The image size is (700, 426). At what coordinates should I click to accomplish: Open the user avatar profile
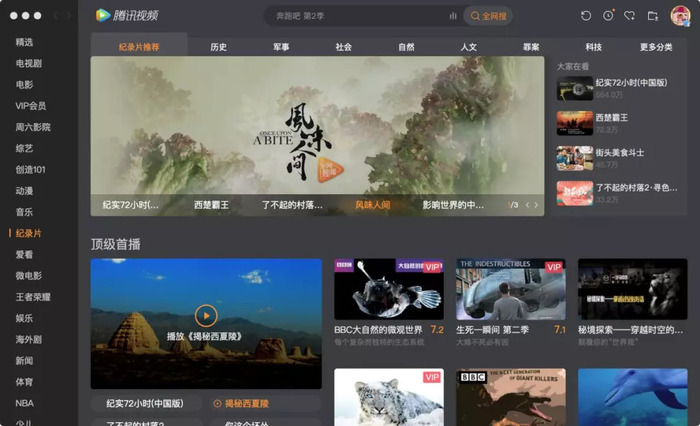click(680, 16)
